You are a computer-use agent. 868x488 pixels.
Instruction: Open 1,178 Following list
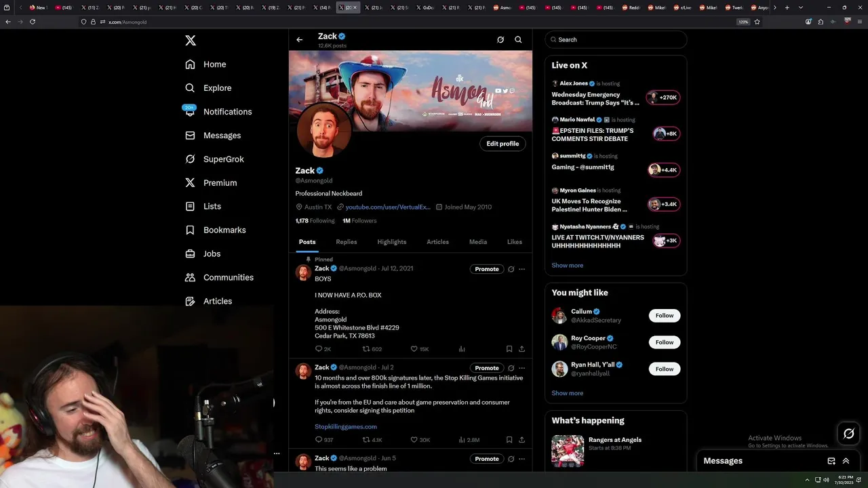click(315, 221)
